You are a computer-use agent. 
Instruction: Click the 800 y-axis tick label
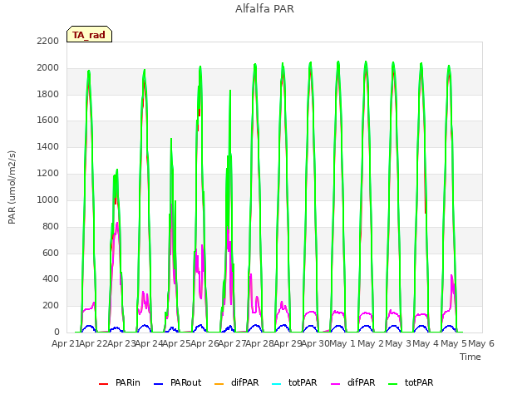click(x=51, y=226)
